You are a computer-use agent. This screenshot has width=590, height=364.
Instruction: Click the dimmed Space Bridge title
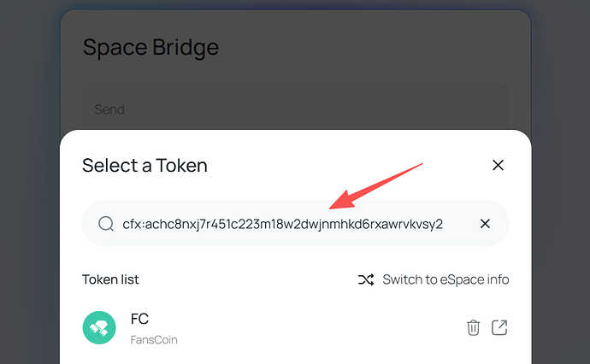pyautogui.click(x=150, y=47)
